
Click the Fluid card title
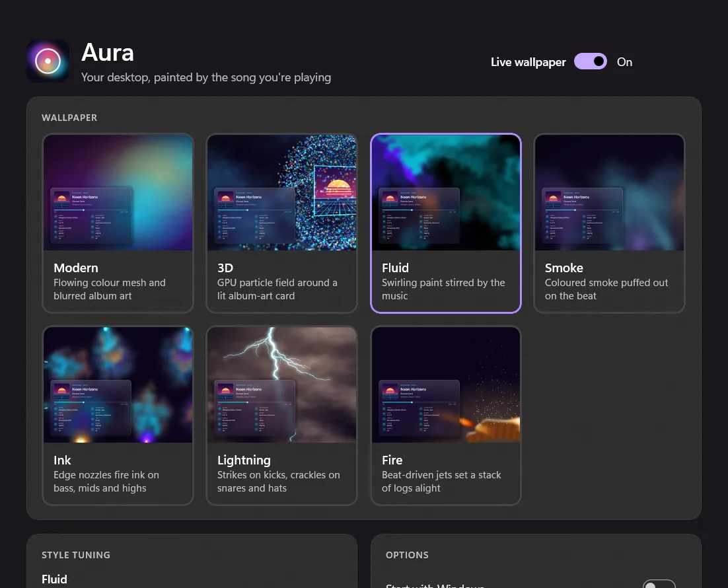click(x=395, y=268)
